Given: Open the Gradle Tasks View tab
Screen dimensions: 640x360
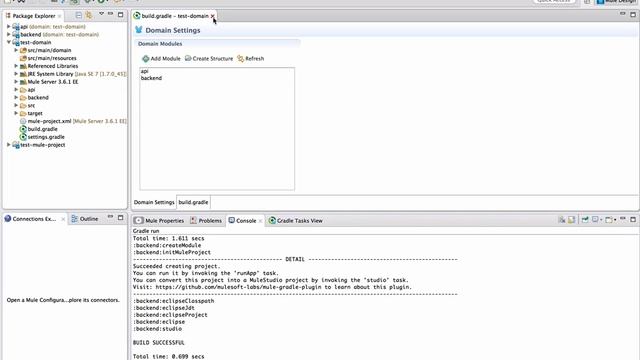Looking at the screenshot, I should tap(296, 220).
